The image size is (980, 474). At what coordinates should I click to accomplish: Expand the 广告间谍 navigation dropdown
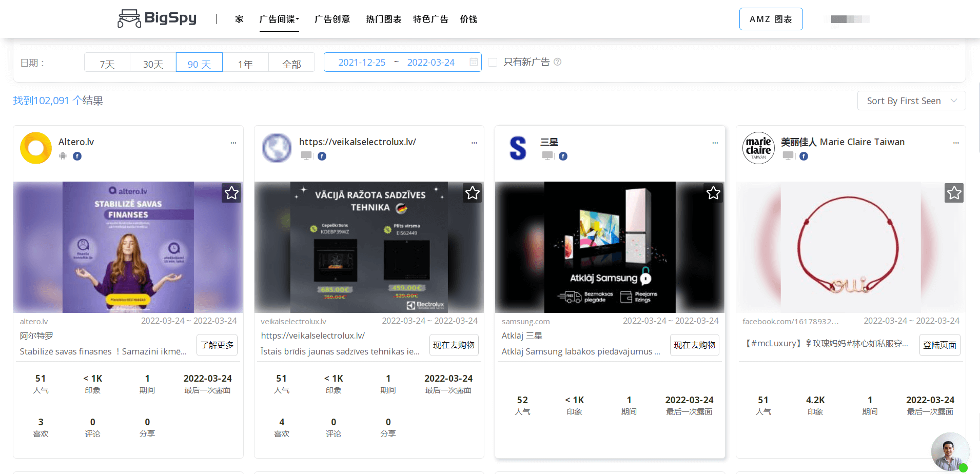point(279,19)
